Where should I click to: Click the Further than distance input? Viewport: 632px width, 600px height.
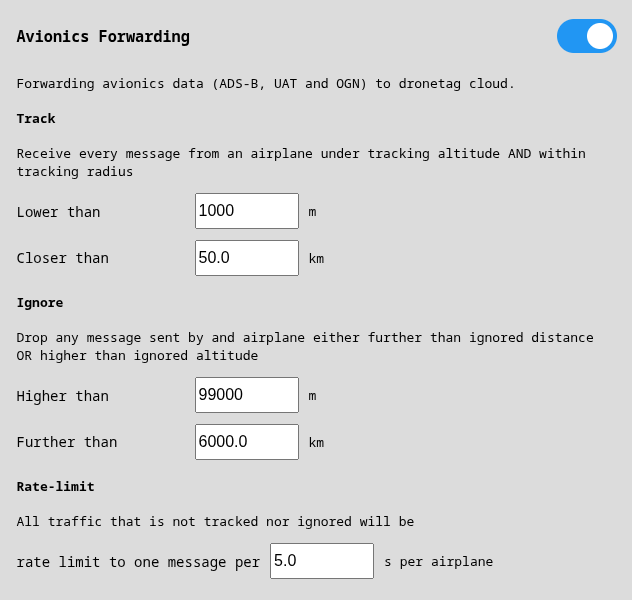(247, 442)
